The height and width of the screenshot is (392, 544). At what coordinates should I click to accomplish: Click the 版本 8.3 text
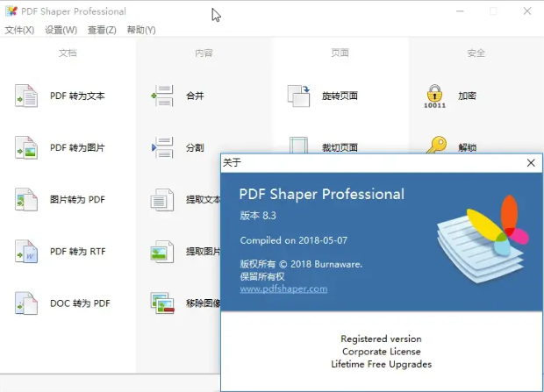point(258,216)
